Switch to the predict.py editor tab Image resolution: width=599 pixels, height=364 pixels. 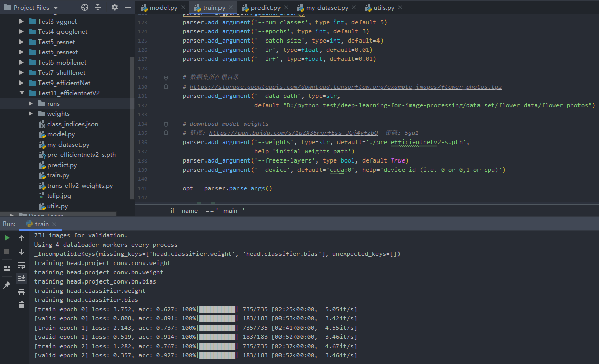265,8
